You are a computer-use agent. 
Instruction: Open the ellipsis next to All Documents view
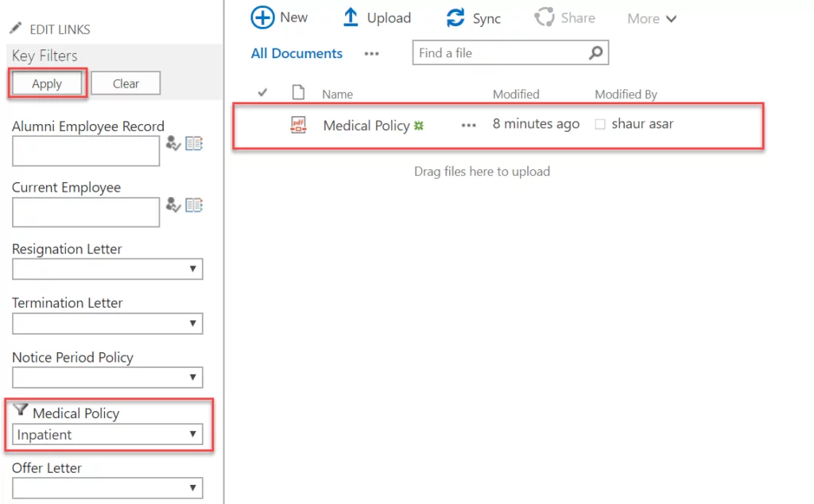pyautogui.click(x=372, y=53)
